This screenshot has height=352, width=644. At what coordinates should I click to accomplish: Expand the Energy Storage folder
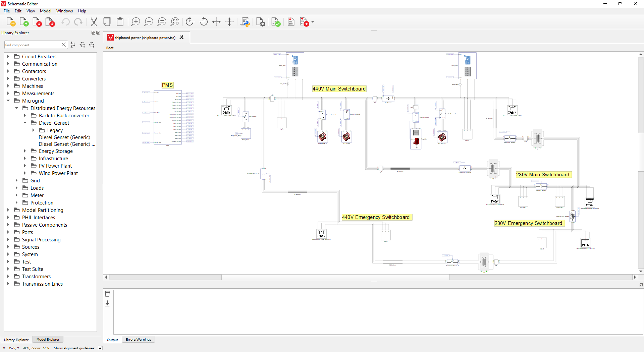click(x=25, y=151)
